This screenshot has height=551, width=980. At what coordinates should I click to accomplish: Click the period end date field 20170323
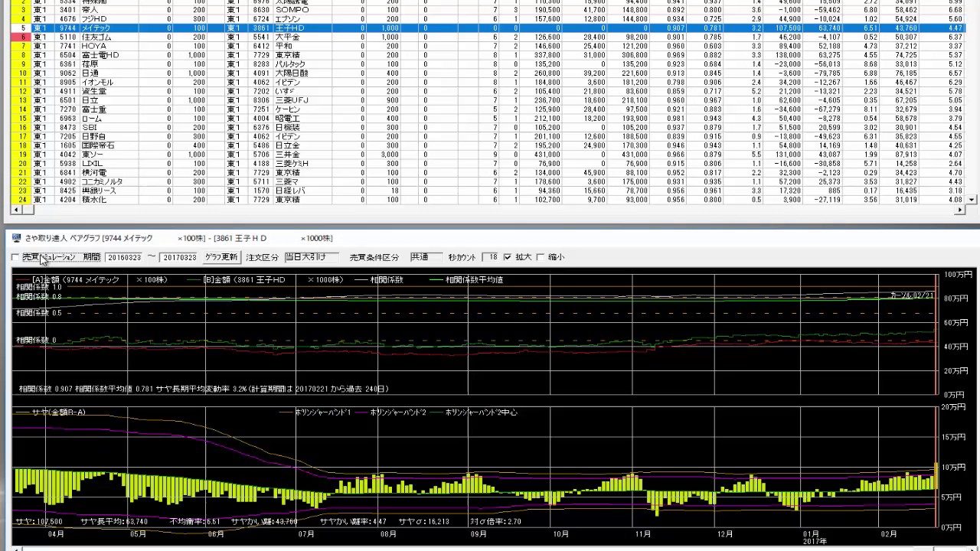click(178, 258)
